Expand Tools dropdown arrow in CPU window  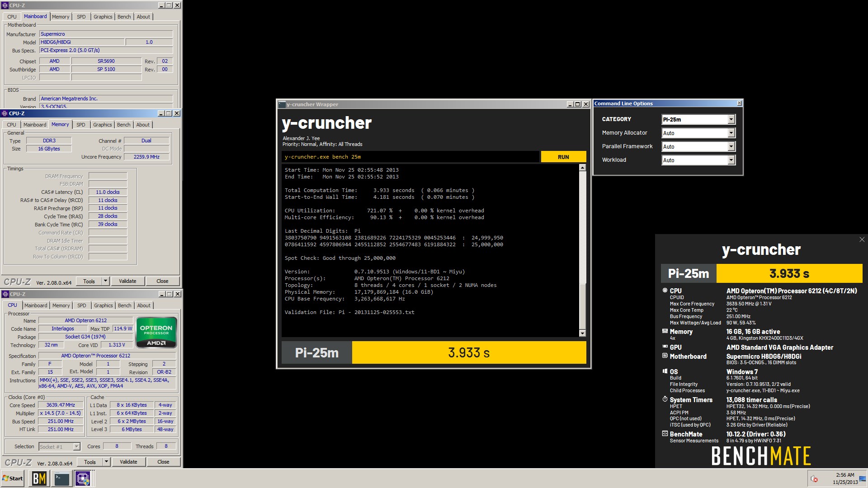(x=106, y=462)
